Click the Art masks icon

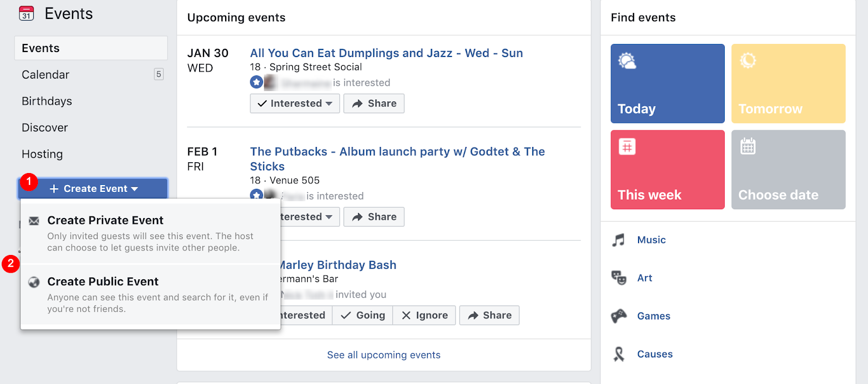click(618, 278)
